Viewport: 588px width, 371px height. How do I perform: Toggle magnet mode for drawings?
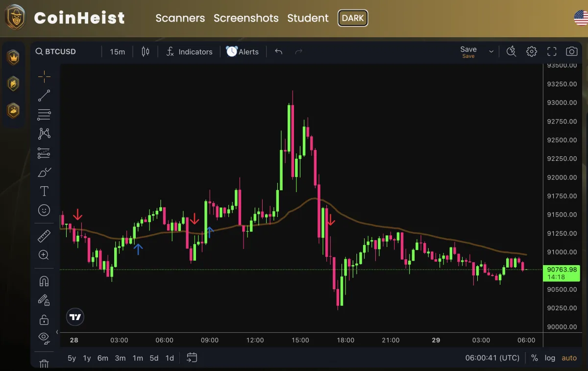[x=44, y=281]
